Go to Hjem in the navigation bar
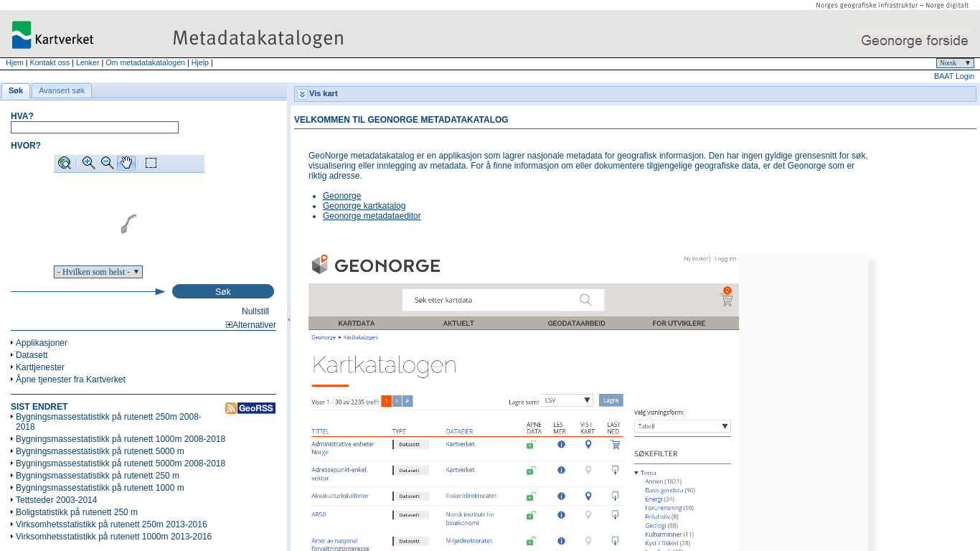Image resolution: width=980 pixels, height=551 pixels. coord(14,62)
